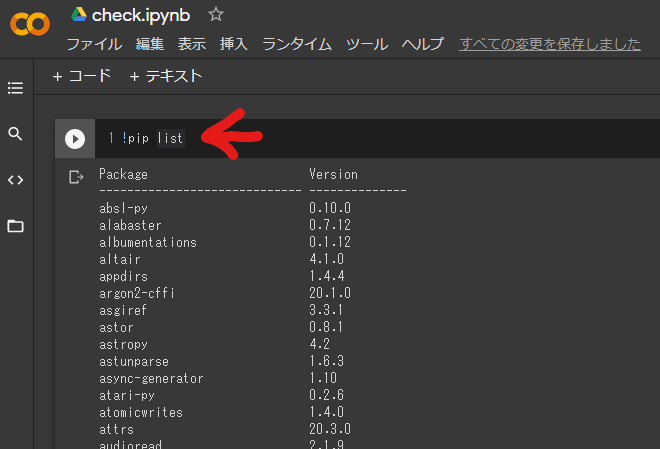Open the table of contents sidebar icon

[16, 88]
